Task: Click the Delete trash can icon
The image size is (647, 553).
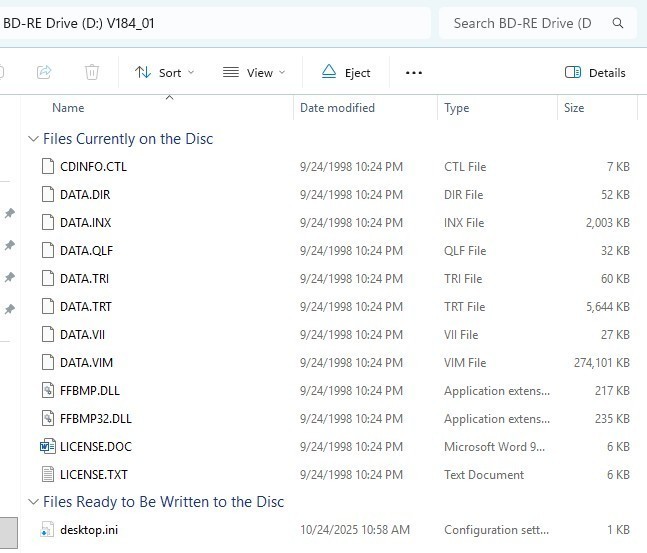Action: pos(92,72)
